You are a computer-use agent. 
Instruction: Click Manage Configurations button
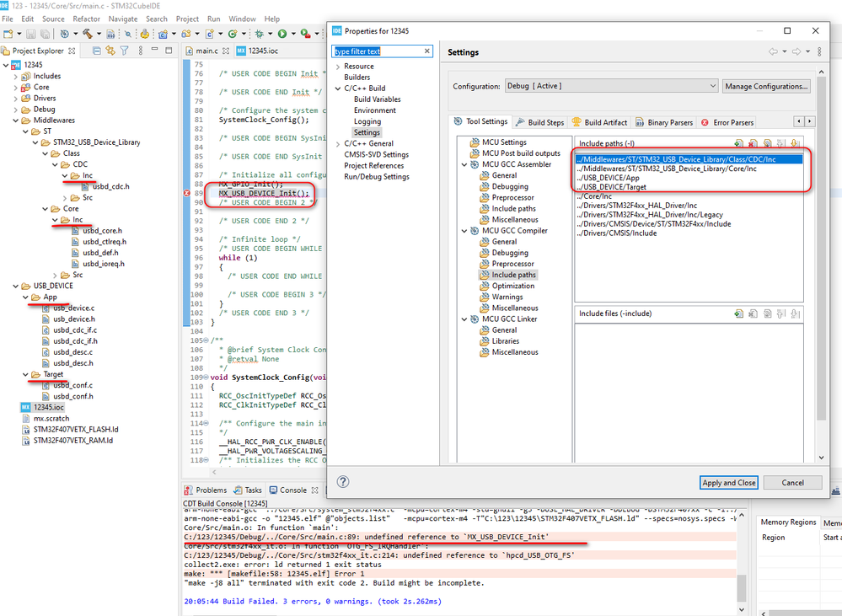click(766, 86)
